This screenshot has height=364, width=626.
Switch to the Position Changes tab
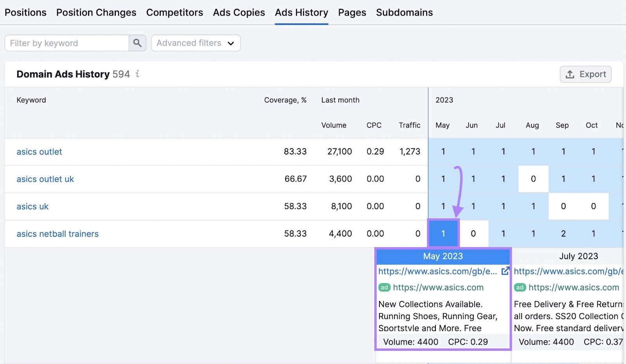(96, 12)
